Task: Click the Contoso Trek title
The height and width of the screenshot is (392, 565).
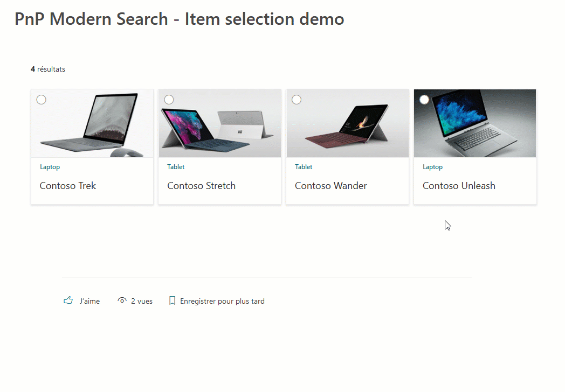Action: click(x=68, y=186)
